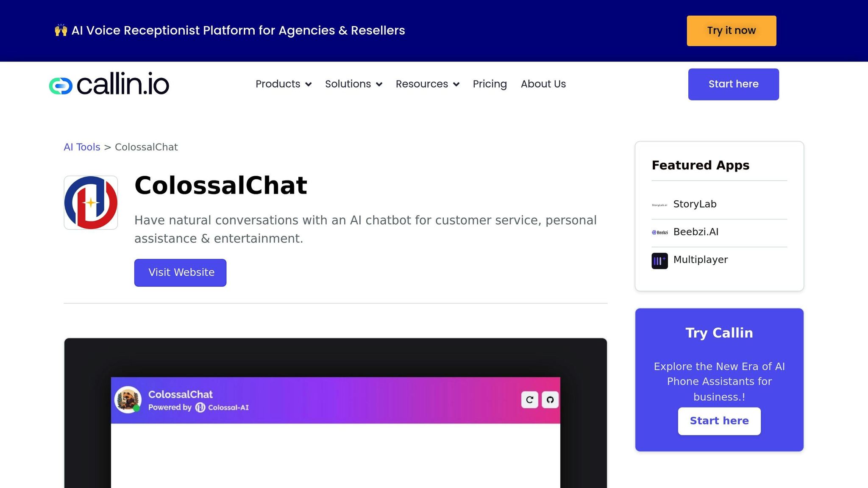Screen dimensions: 868x488
Task: Click the reload icon in chat preview
Action: pyautogui.click(x=529, y=399)
